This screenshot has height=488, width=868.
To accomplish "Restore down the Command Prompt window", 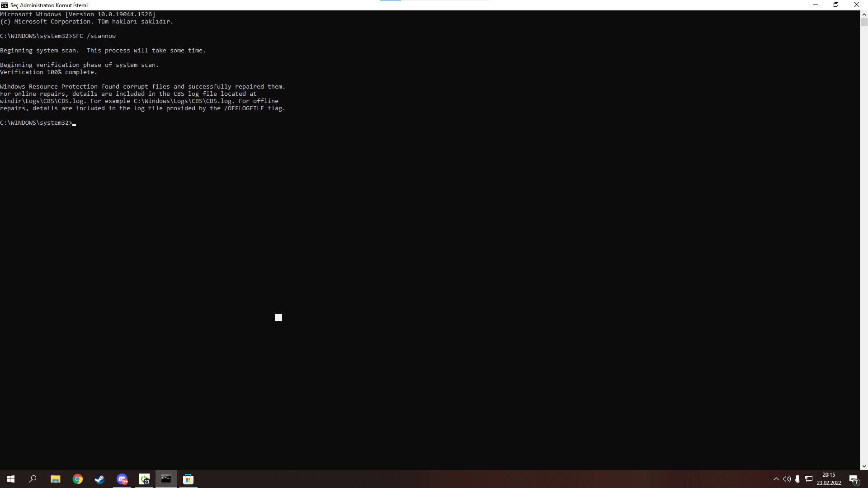I will (x=836, y=5).
